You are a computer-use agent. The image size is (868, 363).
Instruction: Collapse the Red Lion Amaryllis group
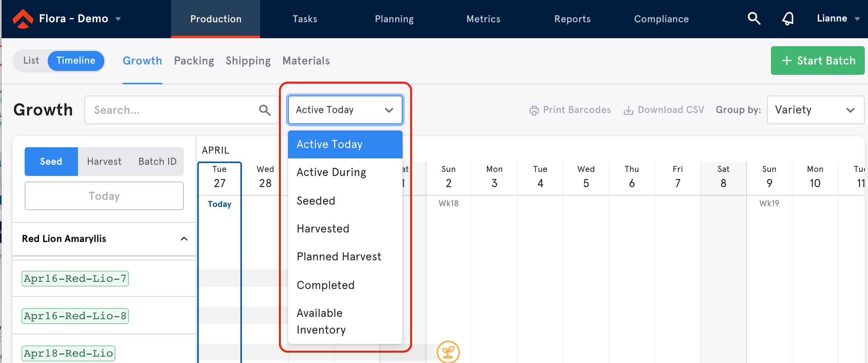[184, 239]
